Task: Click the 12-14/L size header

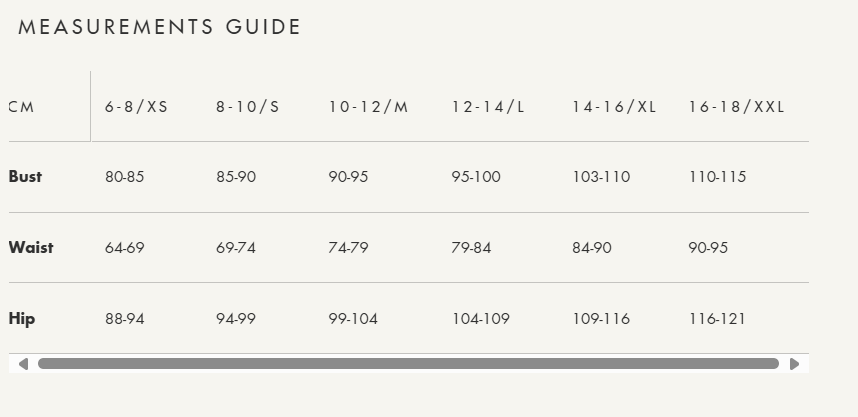Action: pos(488,107)
